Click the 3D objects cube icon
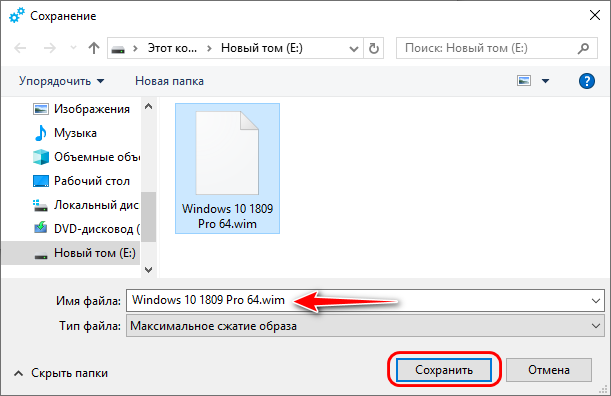 coord(41,157)
